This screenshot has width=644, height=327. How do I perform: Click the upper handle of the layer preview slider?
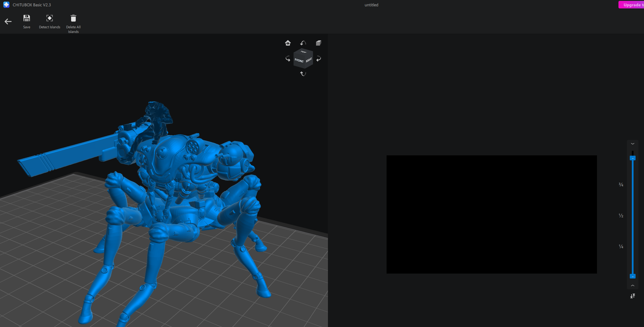[x=633, y=158]
